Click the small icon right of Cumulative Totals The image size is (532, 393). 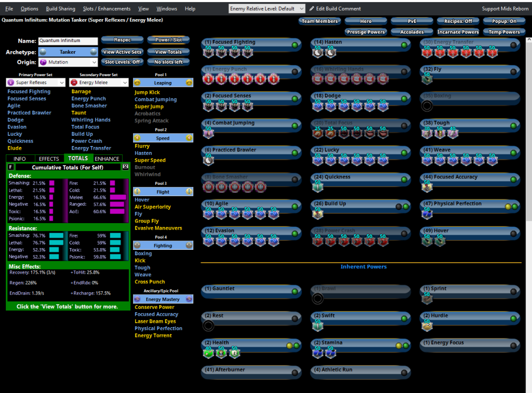click(126, 167)
